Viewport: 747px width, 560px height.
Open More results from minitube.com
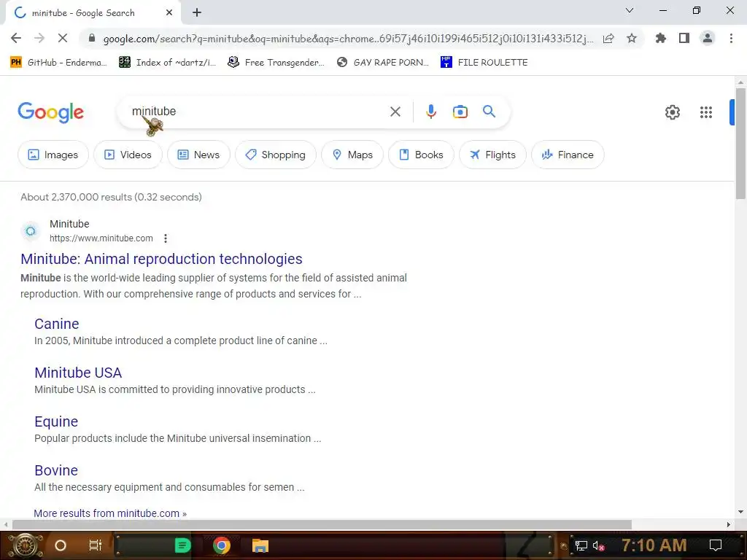coord(110,513)
